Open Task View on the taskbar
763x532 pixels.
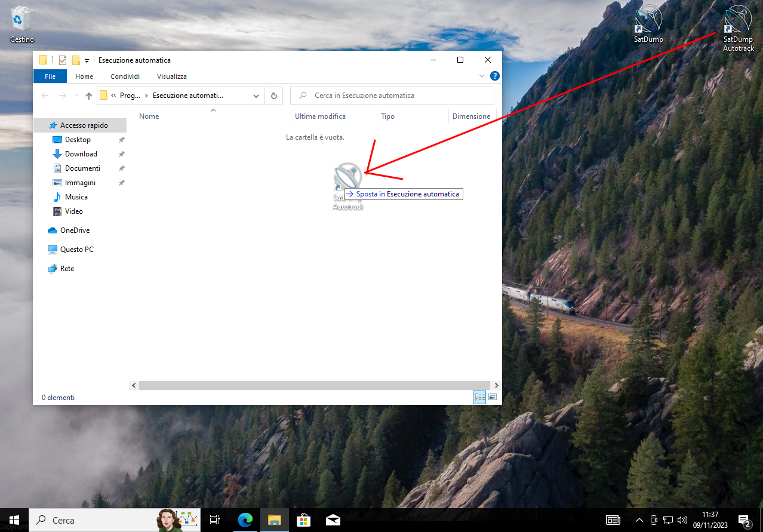pyautogui.click(x=215, y=520)
